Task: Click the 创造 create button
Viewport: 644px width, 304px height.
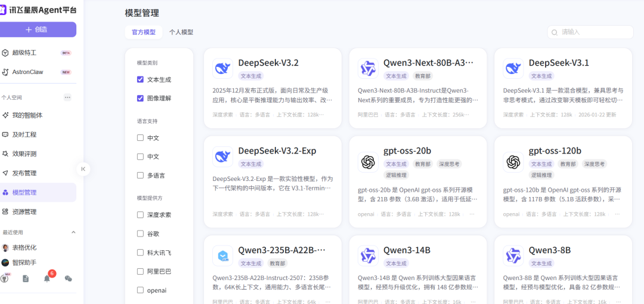Action: pos(36,30)
